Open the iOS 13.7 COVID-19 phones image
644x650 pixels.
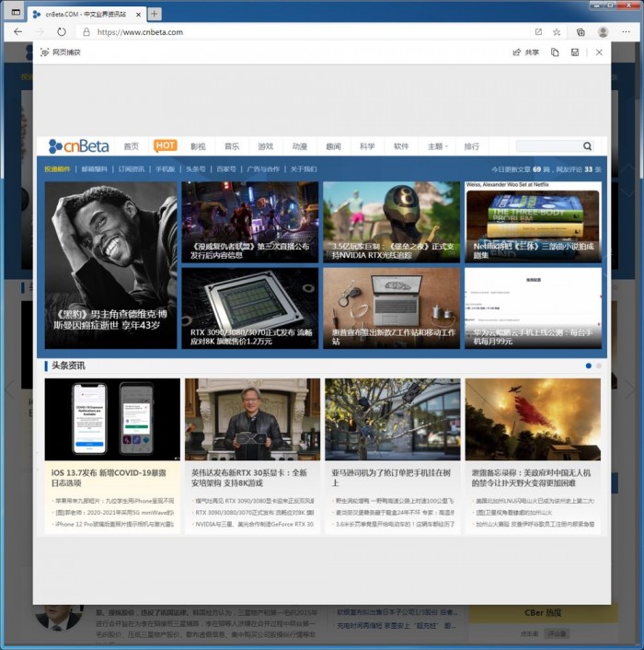pyautogui.click(x=112, y=419)
